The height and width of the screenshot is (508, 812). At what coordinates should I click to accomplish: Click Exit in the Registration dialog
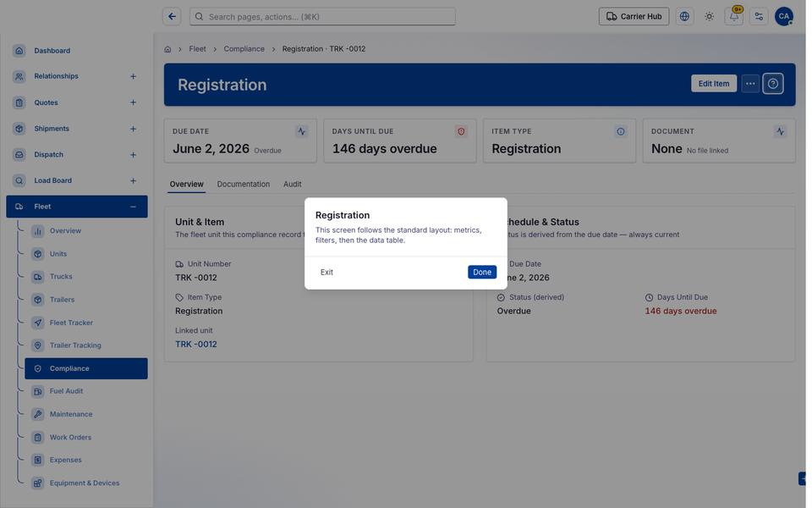coord(326,272)
